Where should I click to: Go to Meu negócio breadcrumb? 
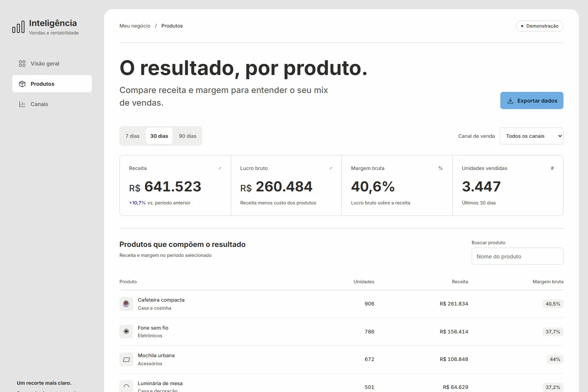pos(135,26)
